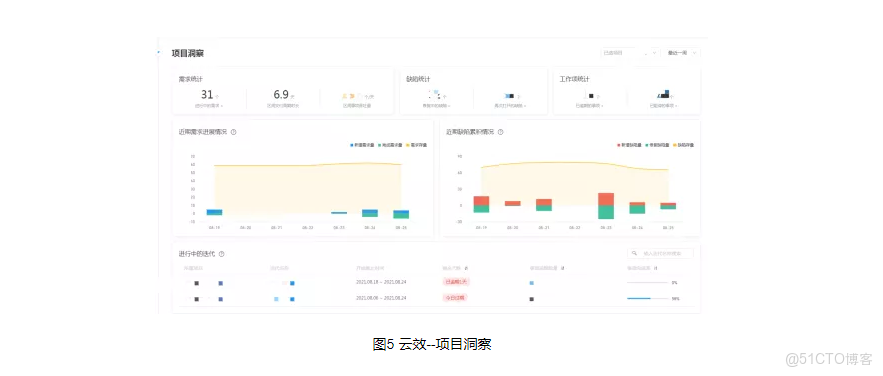
Task: Open link under the 31 demand count
Action: [x=208, y=106]
